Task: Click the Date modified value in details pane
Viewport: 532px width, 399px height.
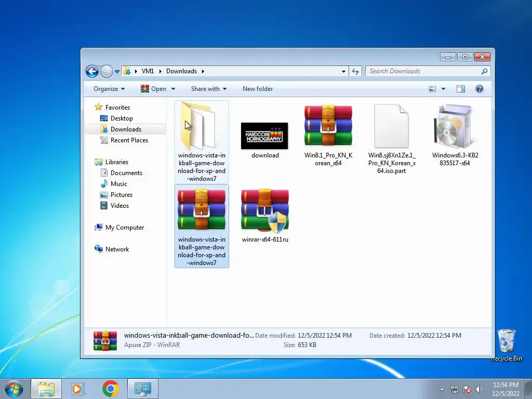Action: click(325, 336)
